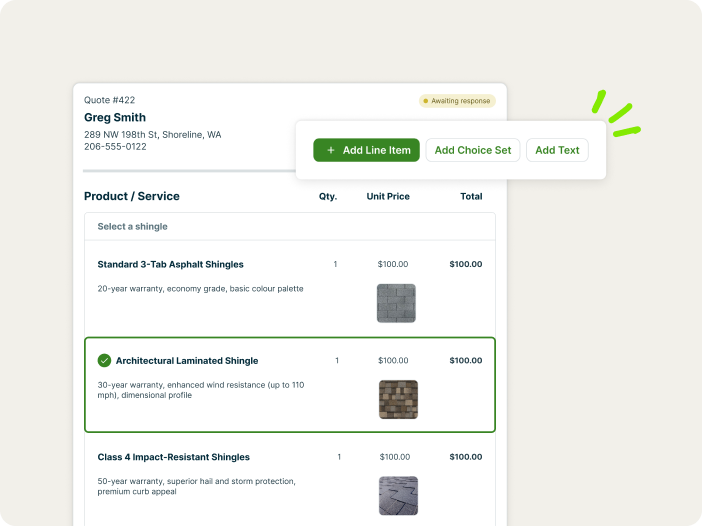The width and height of the screenshot is (702, 526).
Task: Select the Class 4 Impact-Resistant Shingles option
Action: pos(173,457)
